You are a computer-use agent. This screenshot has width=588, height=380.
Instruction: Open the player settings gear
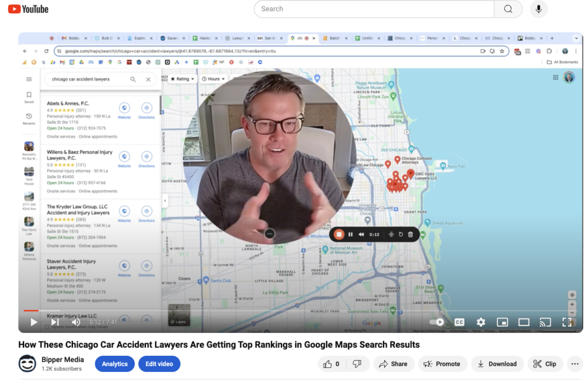(x=481, y=323)
